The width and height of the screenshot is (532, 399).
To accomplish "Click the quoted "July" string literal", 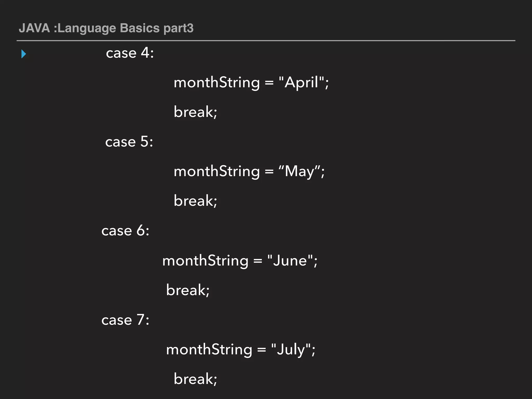I will pos(291,349).
